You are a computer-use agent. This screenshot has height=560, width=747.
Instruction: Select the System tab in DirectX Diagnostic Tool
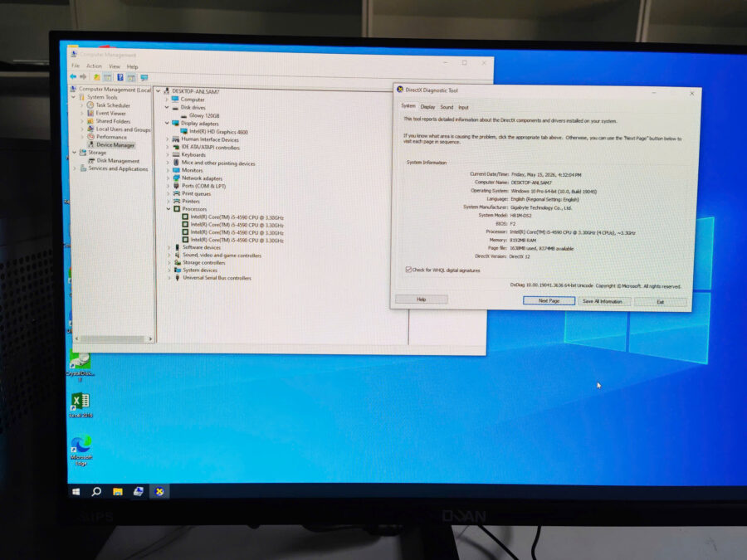pos(408,105)
